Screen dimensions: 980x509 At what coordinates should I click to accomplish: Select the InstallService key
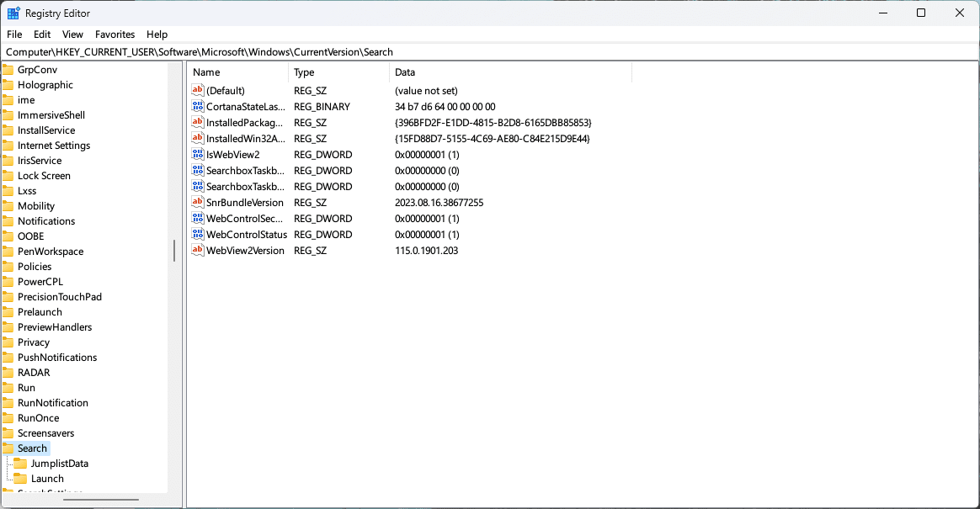(46, 130)
